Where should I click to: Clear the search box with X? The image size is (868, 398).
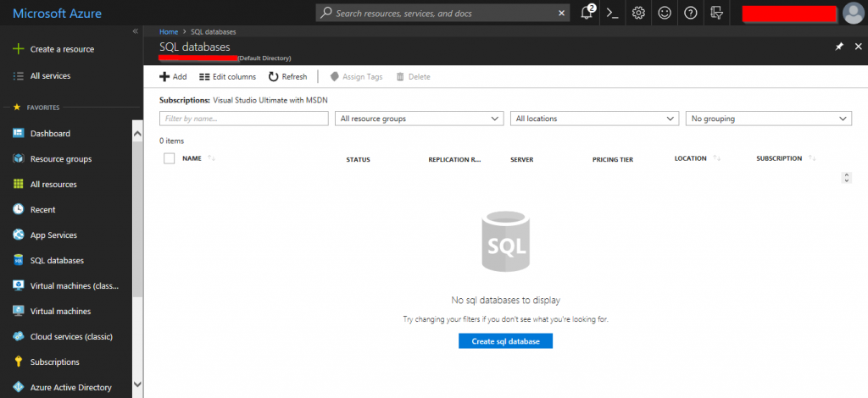(562, 14)
